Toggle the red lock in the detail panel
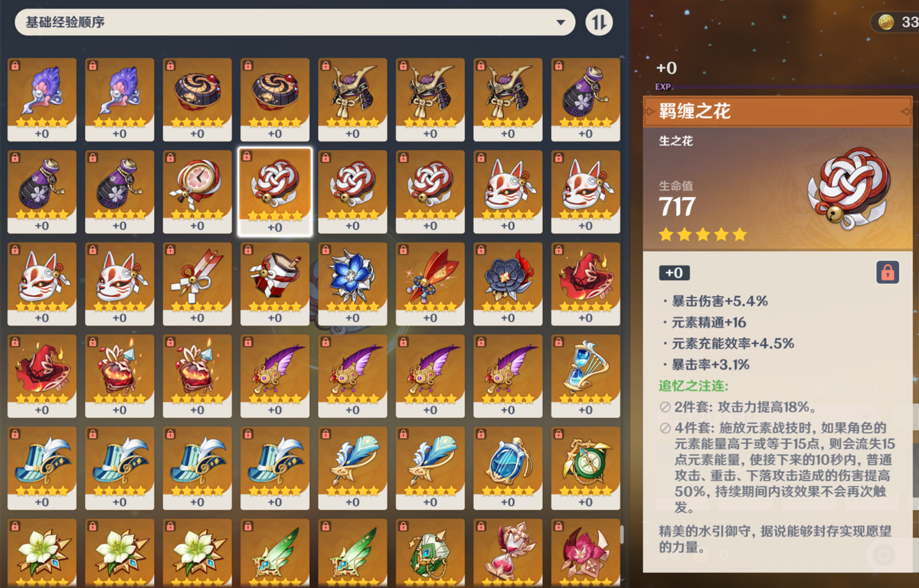The image size is (919, 588). 888,273
